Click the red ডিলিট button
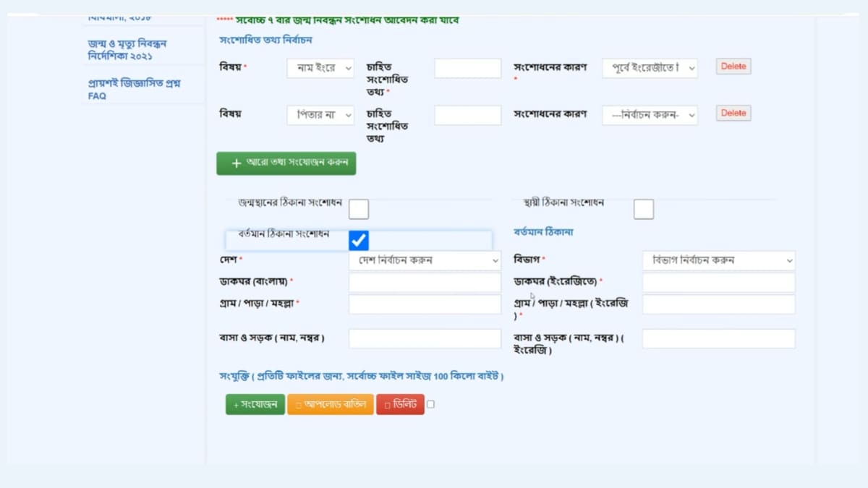The image size is (868, 488). [x=400, y=404]
